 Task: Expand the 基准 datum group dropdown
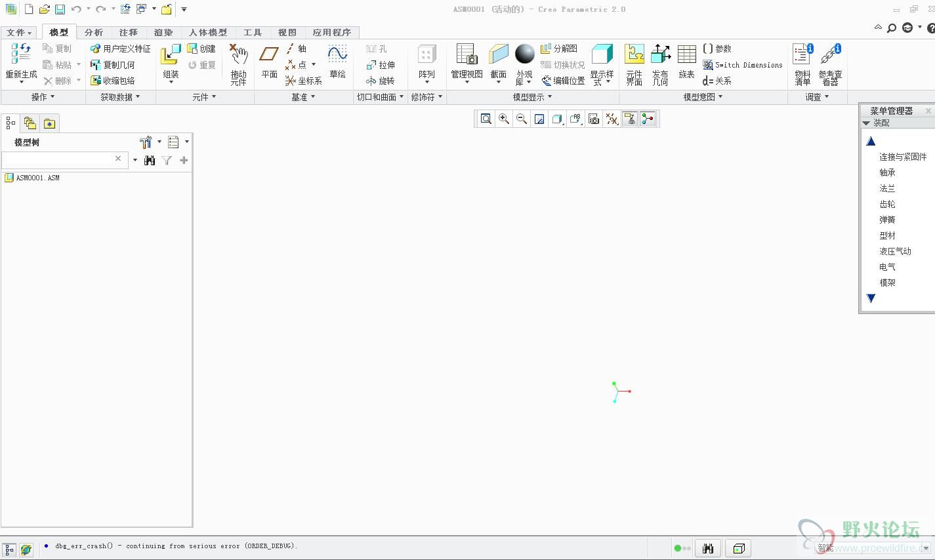tap(304, 97)
